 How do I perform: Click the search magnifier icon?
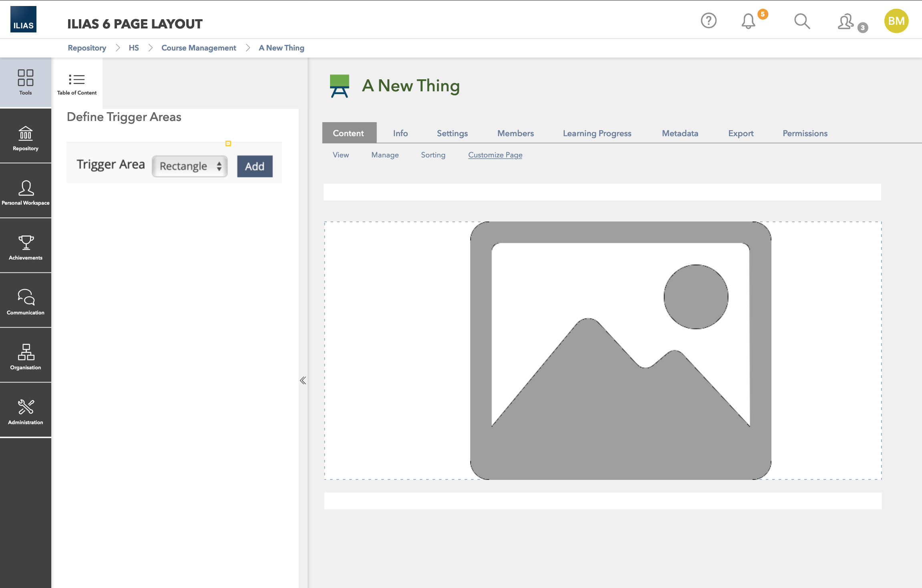click(x=802, y=21)
